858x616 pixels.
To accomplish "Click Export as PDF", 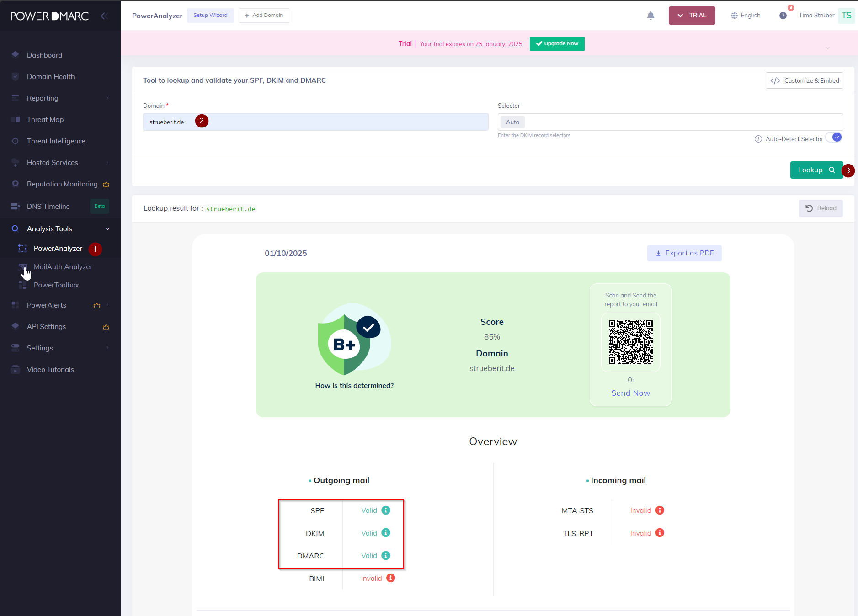I will (684, 253).
